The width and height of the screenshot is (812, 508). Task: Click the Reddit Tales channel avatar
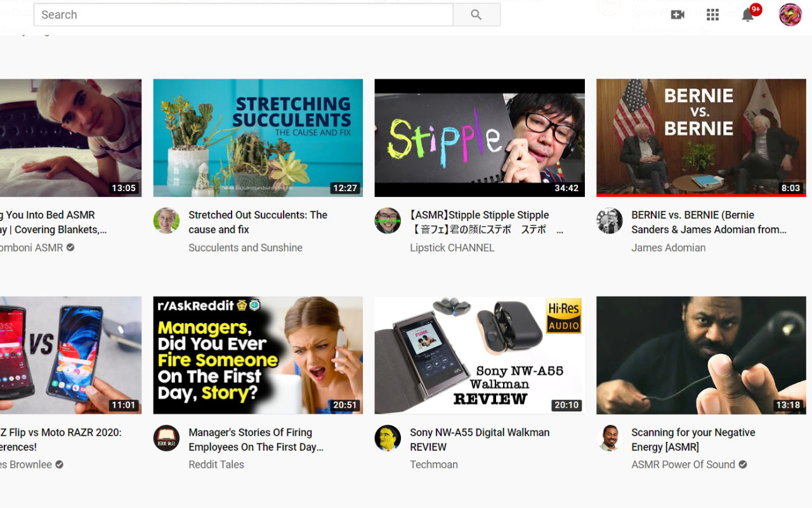[166, 438]
